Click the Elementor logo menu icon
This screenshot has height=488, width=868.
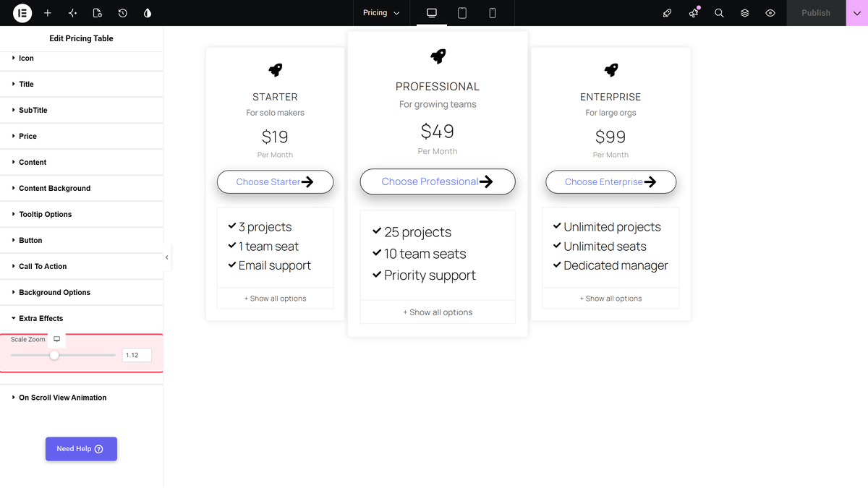tap(22, 13)
